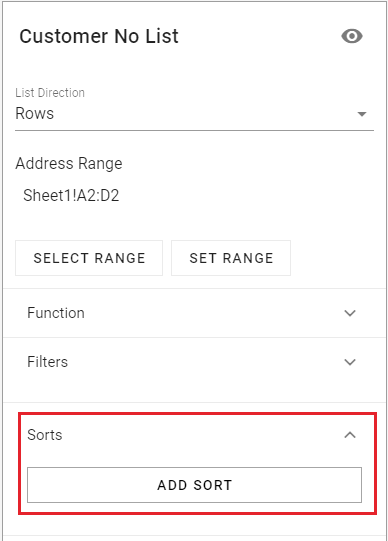
Task: Click the Customer No List title
Action: coord(99,36)
